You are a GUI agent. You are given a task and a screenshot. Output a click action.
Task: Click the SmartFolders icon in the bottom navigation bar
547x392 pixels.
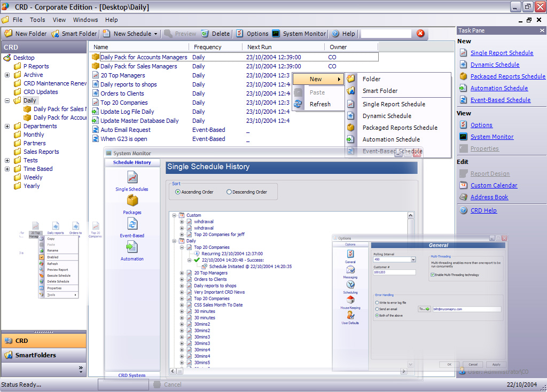point(9,355)
